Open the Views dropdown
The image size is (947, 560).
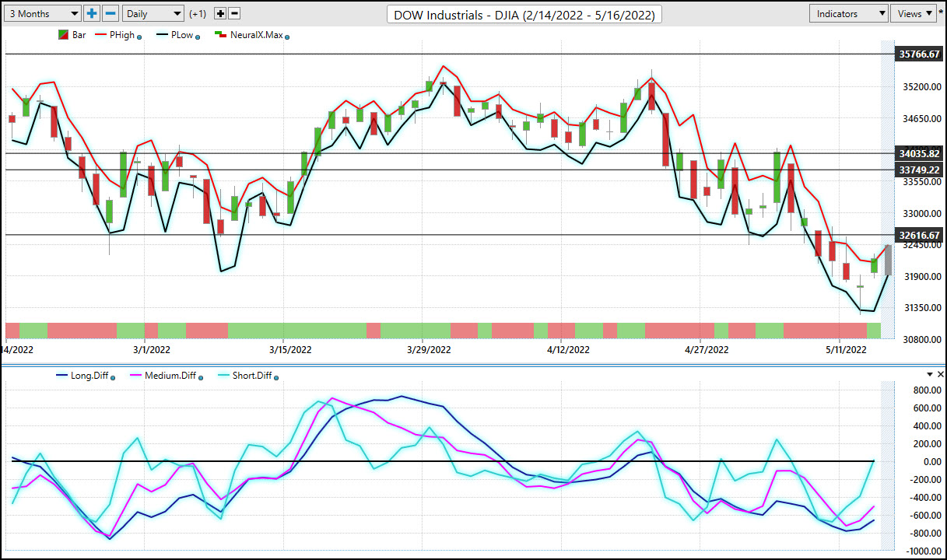tap(914, 13)
